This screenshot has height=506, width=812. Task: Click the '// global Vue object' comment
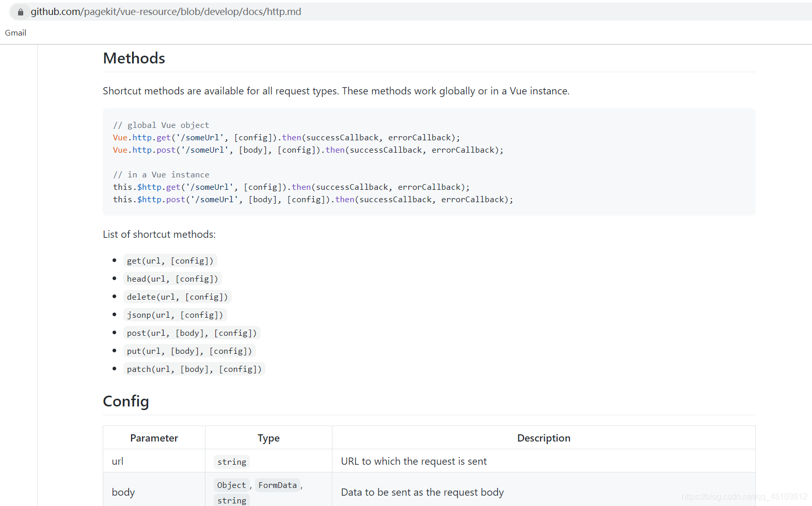[161, 125]
